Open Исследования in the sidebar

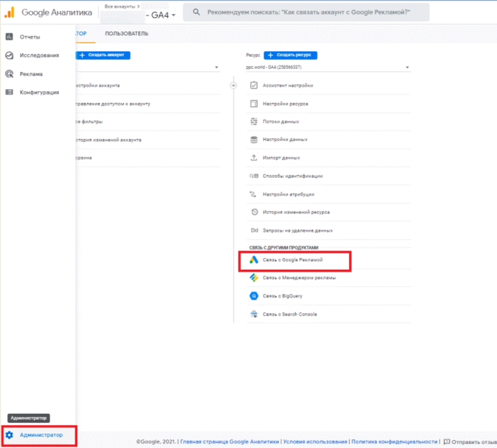coord(39,56)
